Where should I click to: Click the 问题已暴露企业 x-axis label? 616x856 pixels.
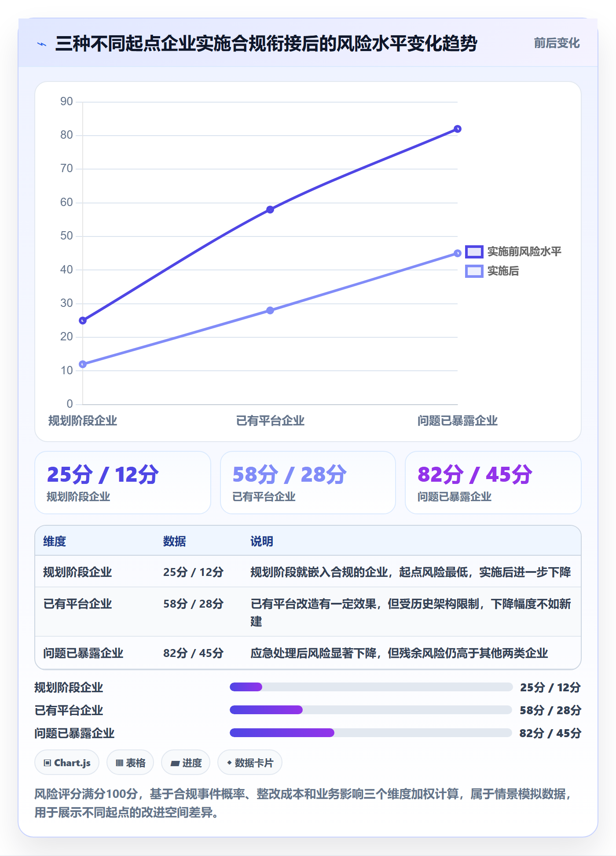(x=458, y=421)
